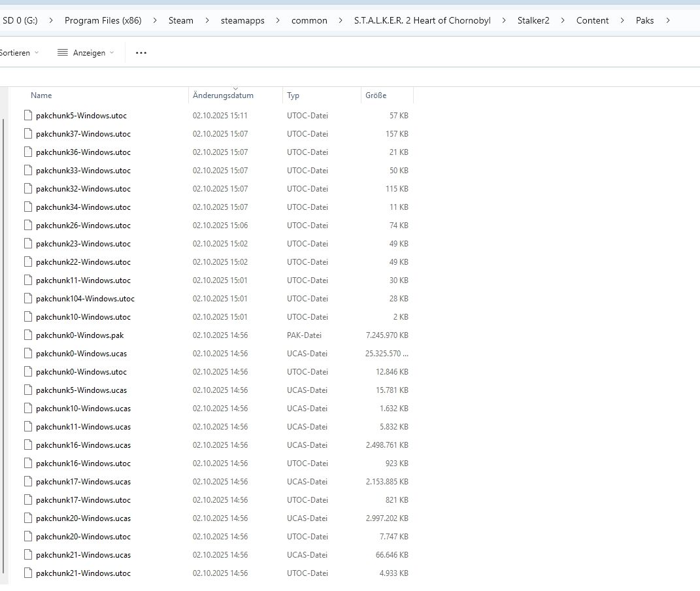The width and height of the screenshot is (700, 591).
Task: Go to SD 0 (G:) breadcrumb
Action: click(x=20, y=20)
